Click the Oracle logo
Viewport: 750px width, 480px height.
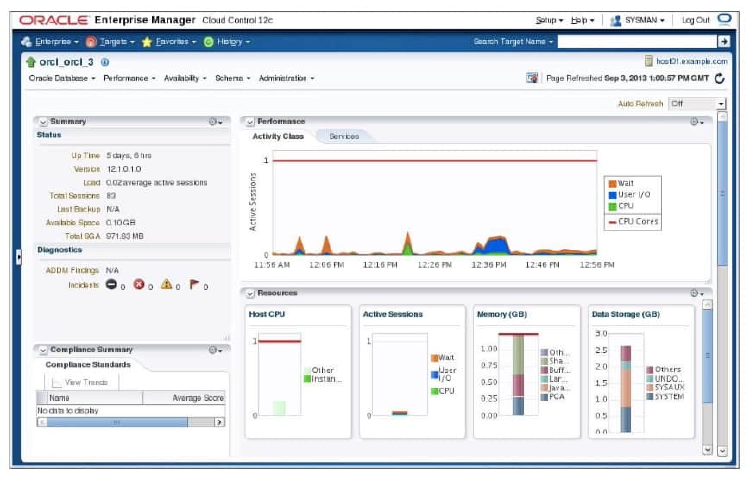pos(54,20)
